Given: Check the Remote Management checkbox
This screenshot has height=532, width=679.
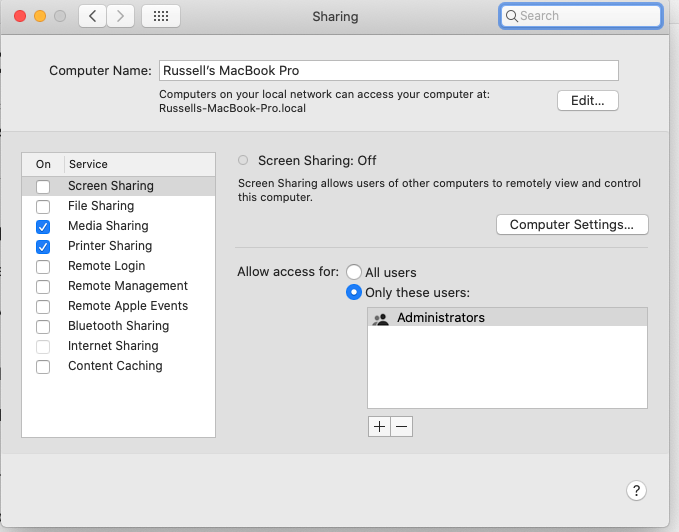Looking at the screenshot, I should click(x=43, y=286).
